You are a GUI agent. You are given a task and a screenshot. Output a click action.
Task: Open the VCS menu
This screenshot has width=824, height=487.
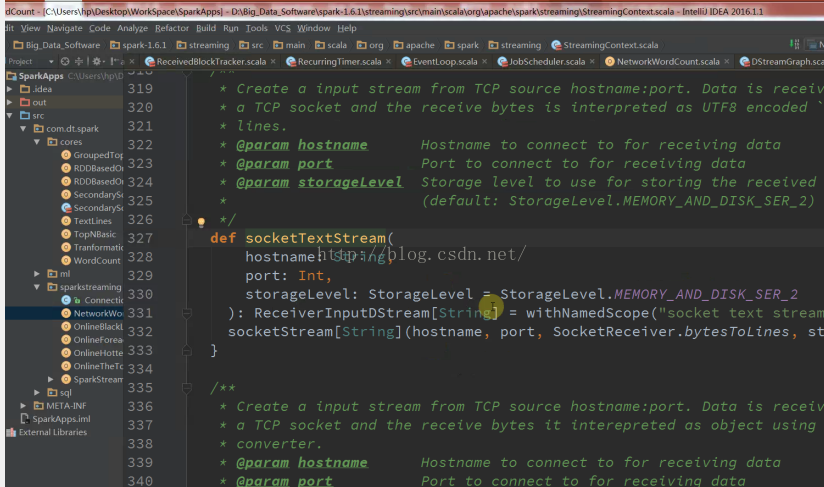283,28
